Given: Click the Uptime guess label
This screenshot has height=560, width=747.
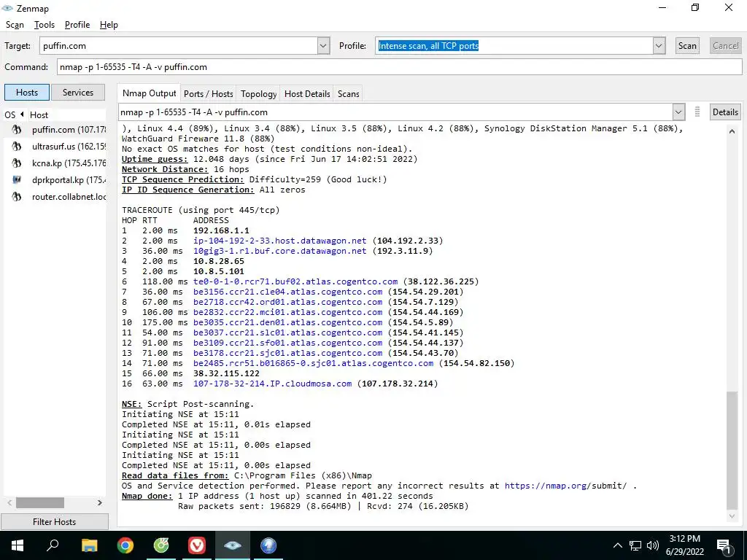Looking at the screenshot, I should tap(155, 159).
